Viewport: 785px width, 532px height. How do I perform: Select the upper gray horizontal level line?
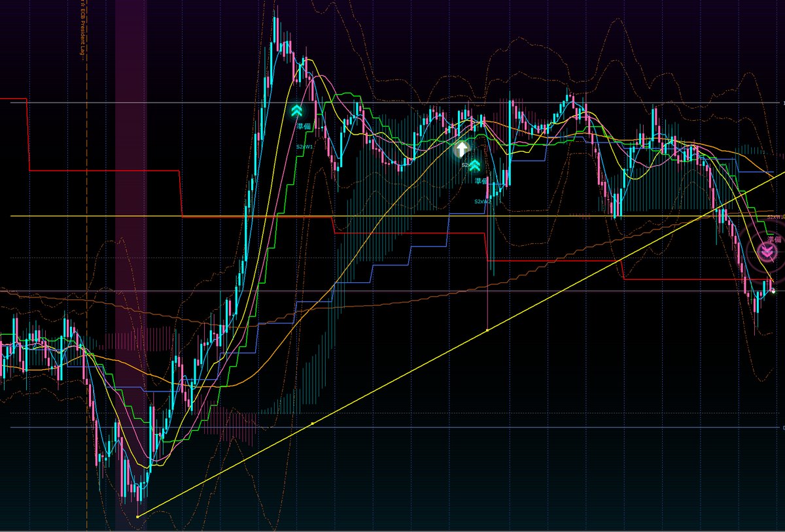[392, 103]
